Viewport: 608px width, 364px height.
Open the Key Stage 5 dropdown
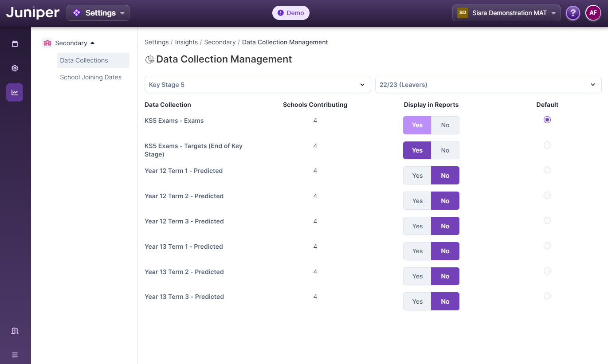258,85
